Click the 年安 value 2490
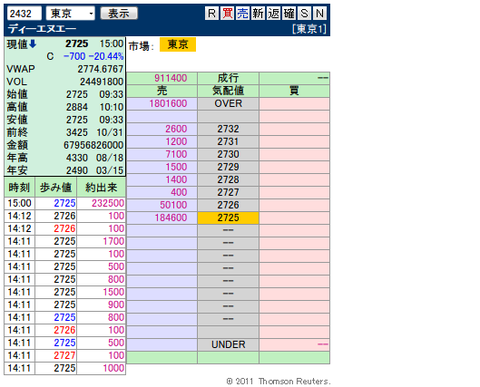 pos(77,170)
